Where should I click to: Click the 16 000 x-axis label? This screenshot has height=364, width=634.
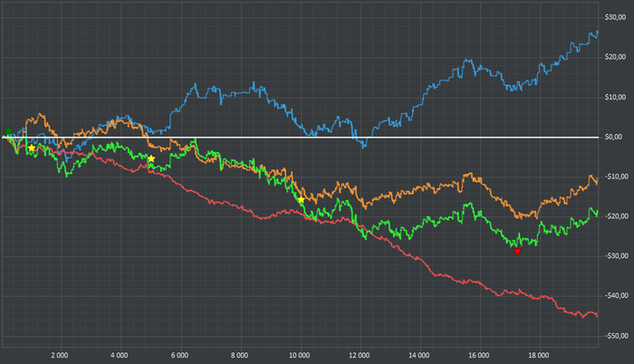coord(479,356)
